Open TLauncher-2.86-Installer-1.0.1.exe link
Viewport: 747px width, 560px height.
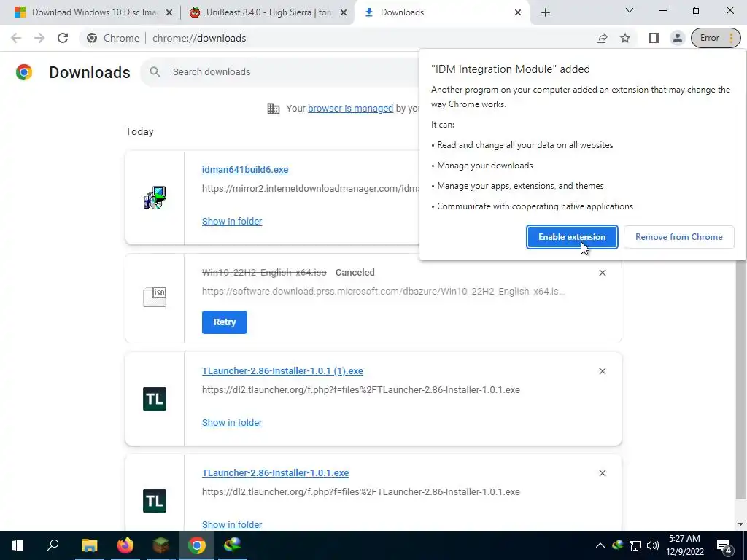point(275,472)
